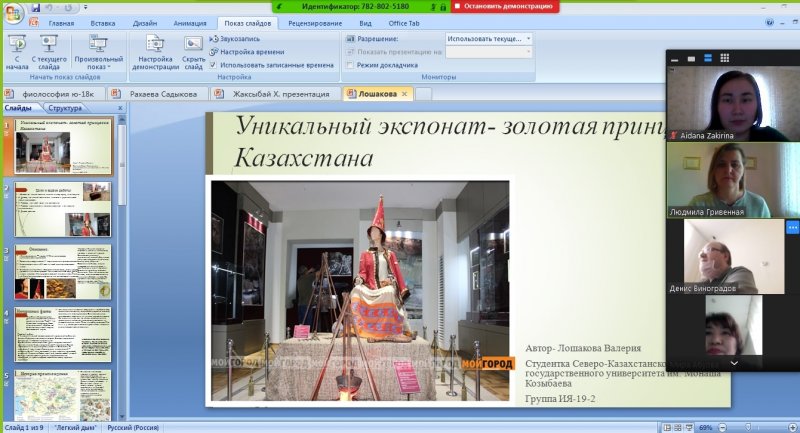
Task: Open the Рецензирование ribbon tab
Action: tap(315, 23)
